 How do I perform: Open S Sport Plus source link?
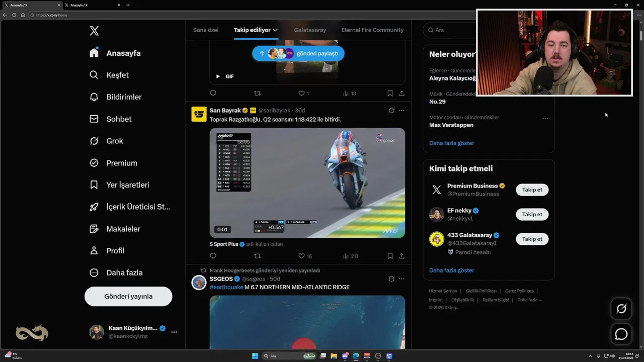224,244
